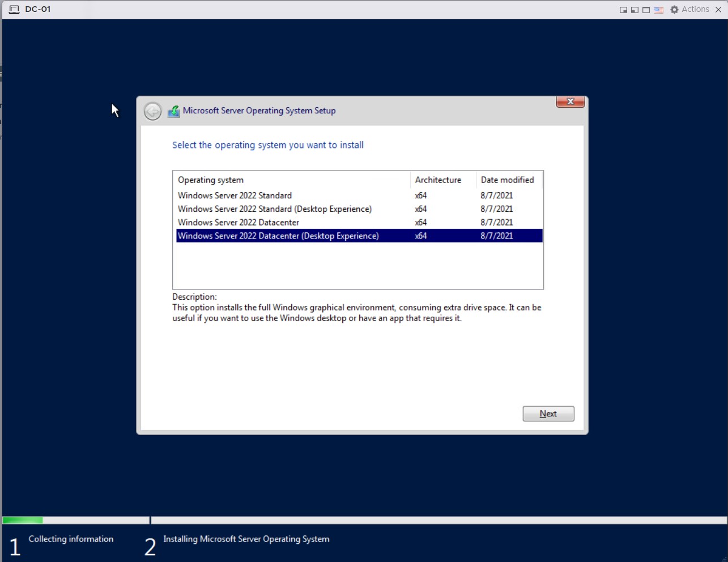Select Windows Server 2022 Datacenter core option
Viewport: 728px width, 562px height.
(x=239, y=223)
